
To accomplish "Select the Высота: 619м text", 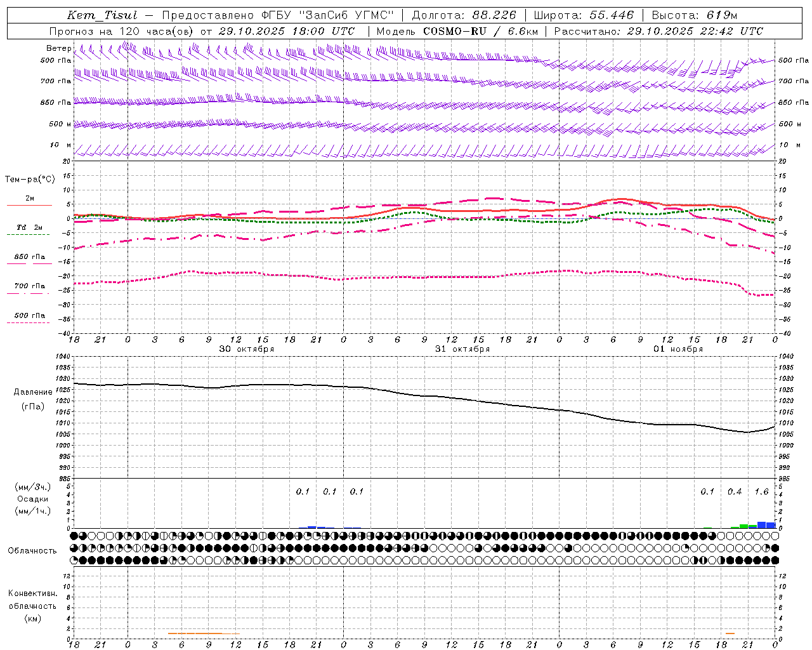I will coord(694,15).
